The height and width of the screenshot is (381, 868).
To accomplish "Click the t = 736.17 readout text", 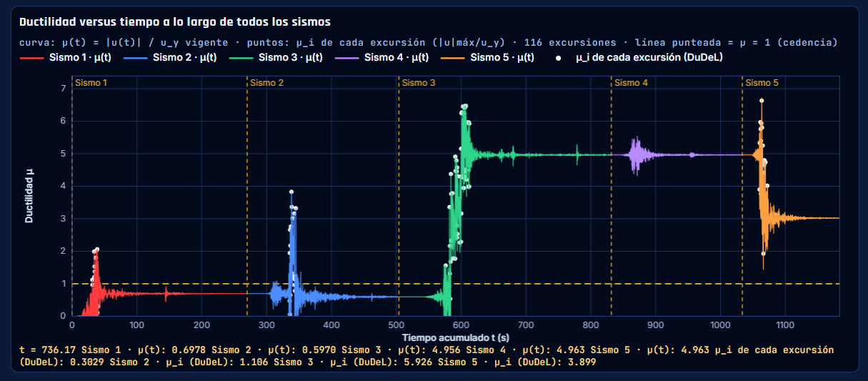I will tap(48, 350).
